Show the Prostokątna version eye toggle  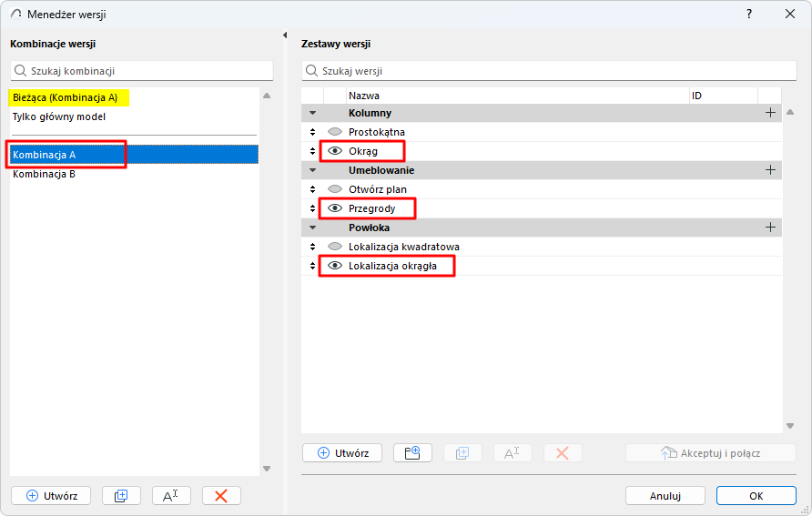335,132
